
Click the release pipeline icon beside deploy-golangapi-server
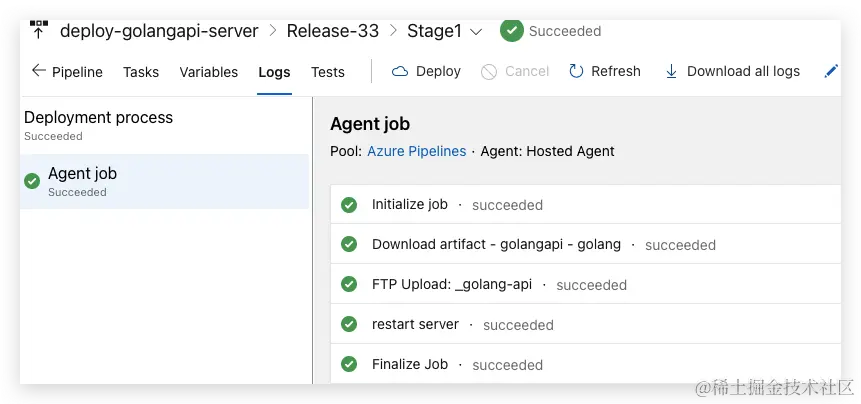pyautogui.click(x=39, y=29)
